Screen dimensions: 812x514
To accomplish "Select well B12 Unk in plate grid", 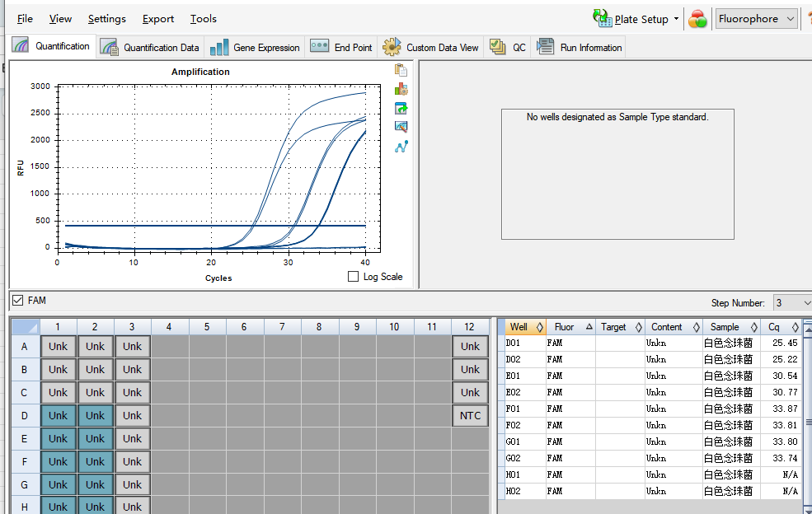I will (x=470, y=370).
